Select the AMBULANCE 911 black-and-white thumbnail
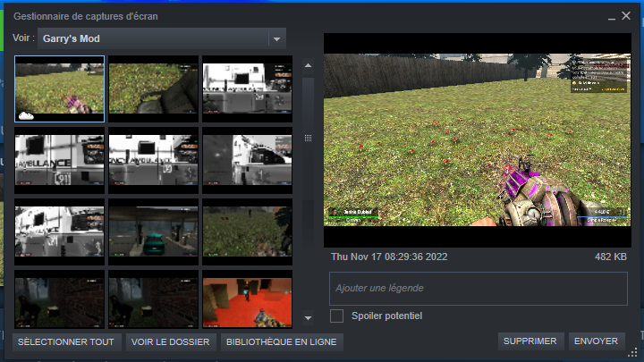Image resolution: width=644 pixels, height=362 pixels. click(60, 160)
